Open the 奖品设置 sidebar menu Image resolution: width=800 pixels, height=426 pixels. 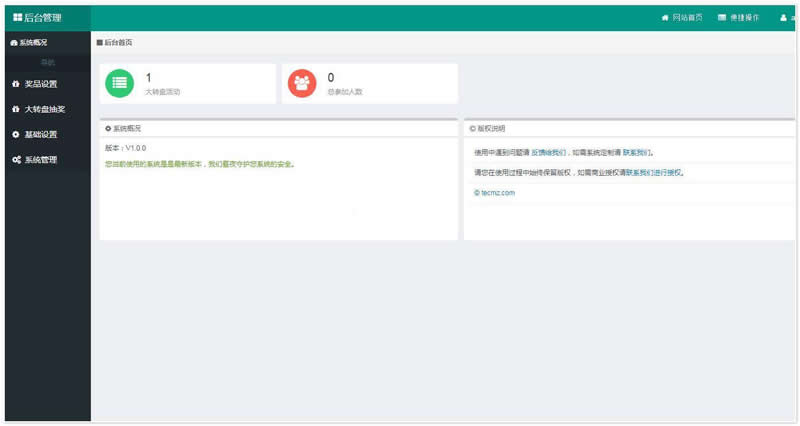pos(48,84)
